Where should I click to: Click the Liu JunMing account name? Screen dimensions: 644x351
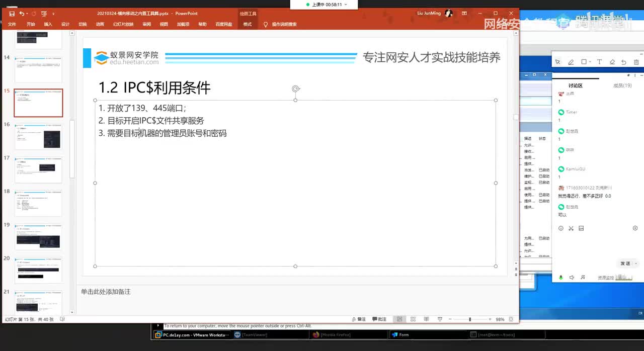430,14
